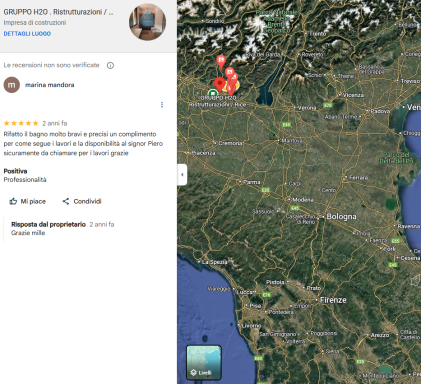Click the green marker near GRUPPO H2O label
Screen dimensions: 421x384
point(212,93)
